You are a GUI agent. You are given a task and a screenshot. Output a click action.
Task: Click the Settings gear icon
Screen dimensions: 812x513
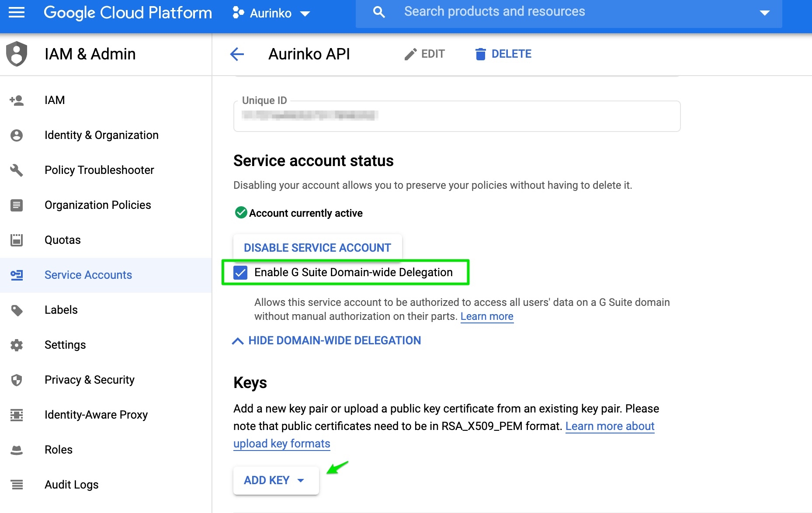(17, 345)
